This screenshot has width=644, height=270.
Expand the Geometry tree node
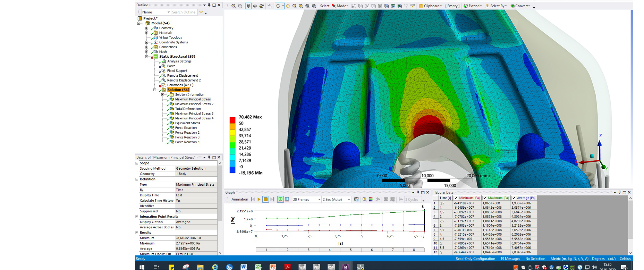click(x=147, y=28)
